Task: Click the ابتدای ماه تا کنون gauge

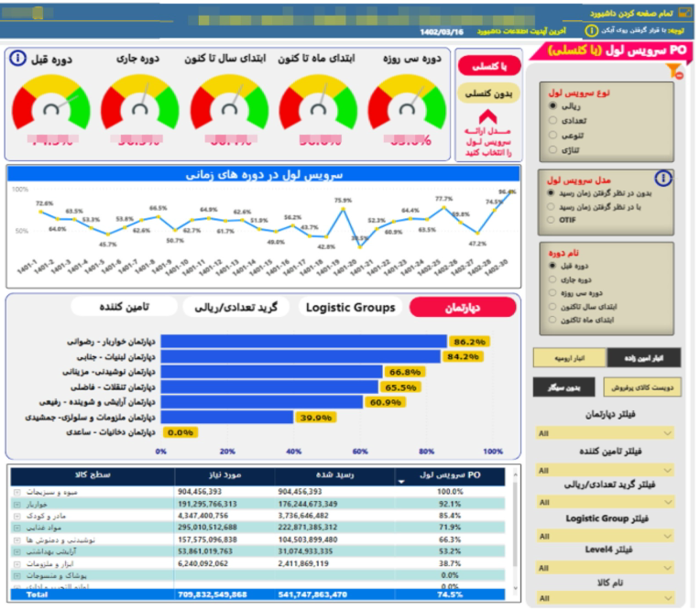Action: 318,103
